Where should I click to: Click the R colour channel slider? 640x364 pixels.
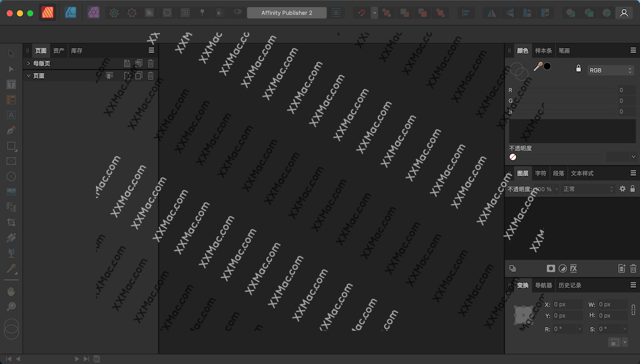565,90
